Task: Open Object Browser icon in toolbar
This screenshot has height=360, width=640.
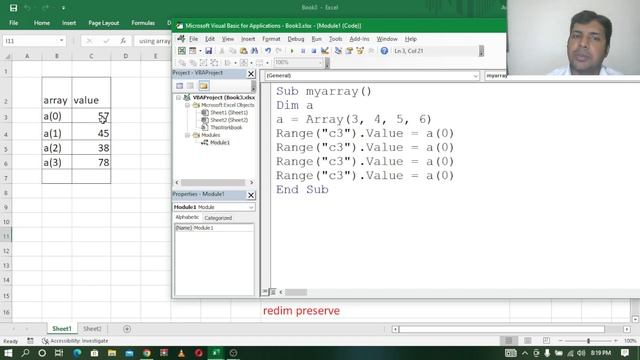Action: 360,51
